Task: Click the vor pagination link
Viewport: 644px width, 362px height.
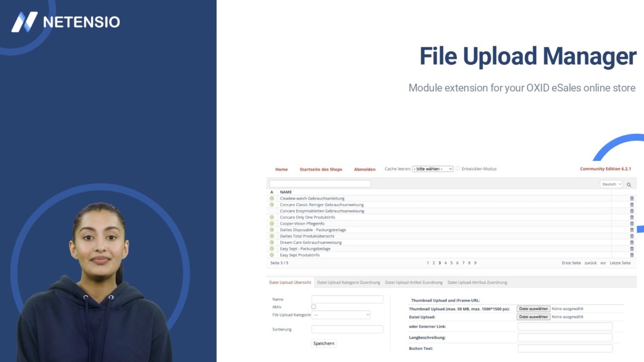Action: [603, 263]
